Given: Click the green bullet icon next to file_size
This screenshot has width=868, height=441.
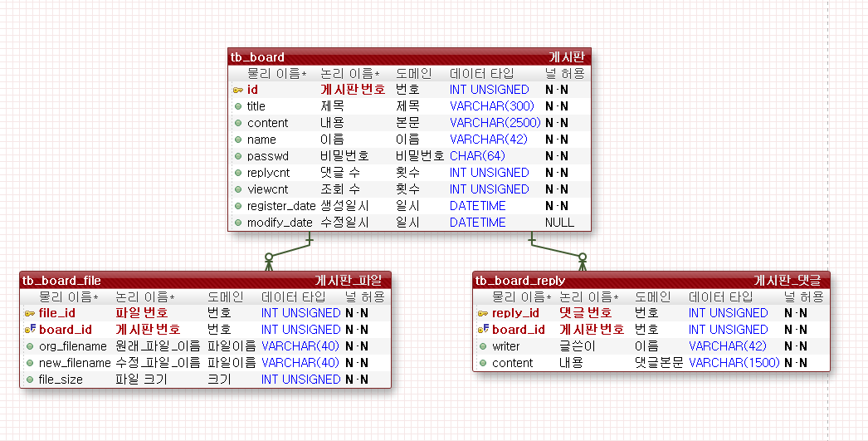Looking at the screenshot, I should pyautogui.click(x=30, y=380).
